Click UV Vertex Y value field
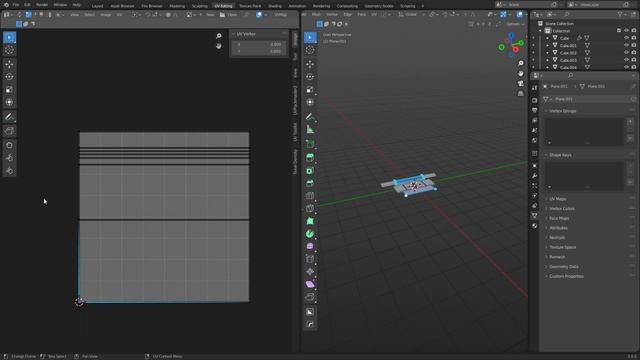This screenshot has width=640, height=360. coord(259,51)
